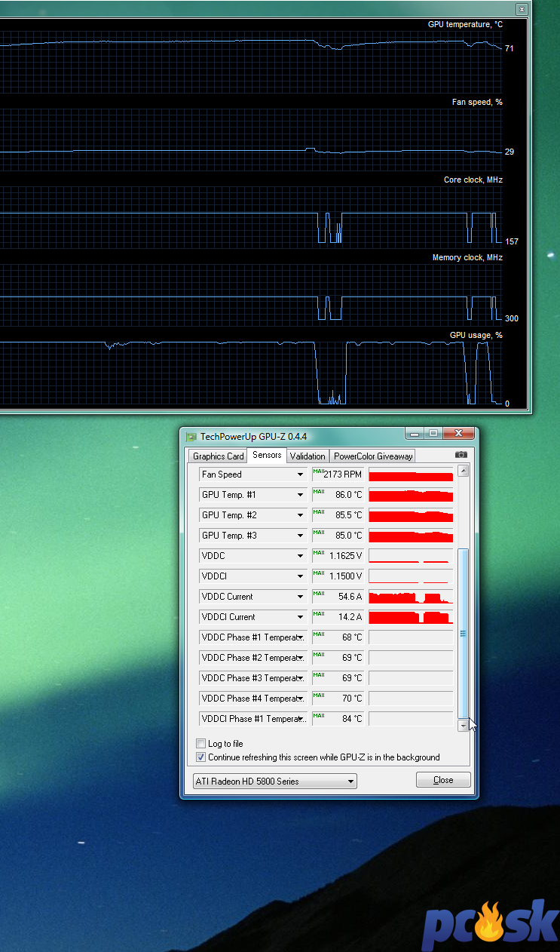Click the GPU-Z title bar app icon

tap(191, 437)
